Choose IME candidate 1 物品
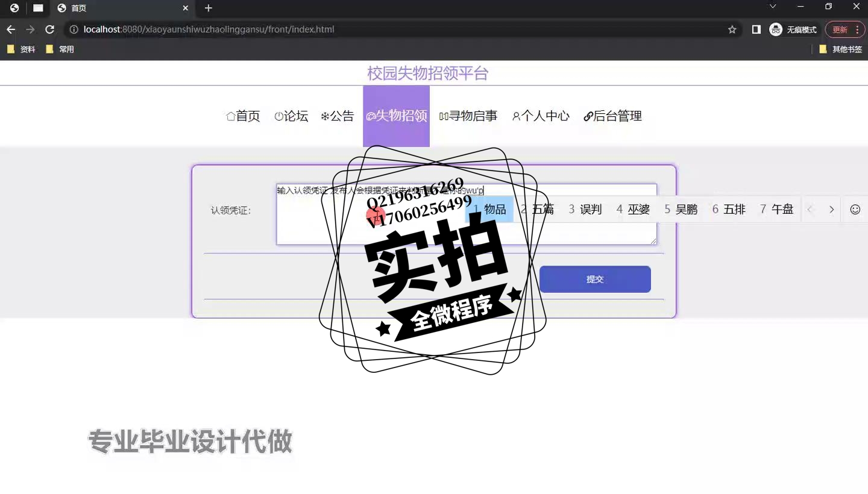This screenshot has width=868, height=494. pyautogui.click(x=489, y=210)
